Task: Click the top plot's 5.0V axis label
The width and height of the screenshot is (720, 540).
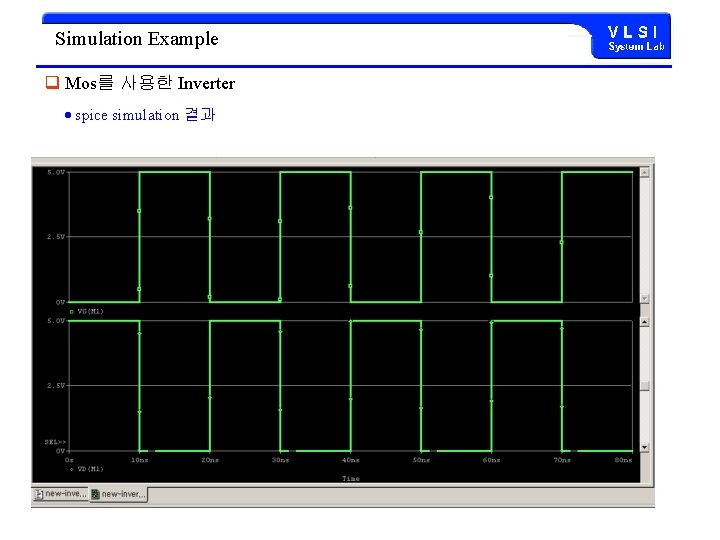Action: pyautogui.click(x=56, y=172)
